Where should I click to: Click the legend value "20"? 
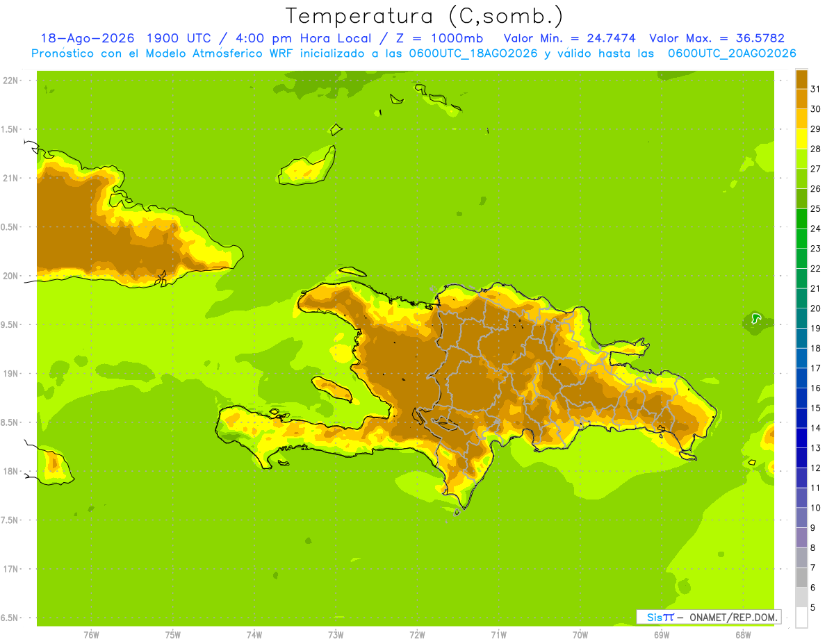pos(815,308)
